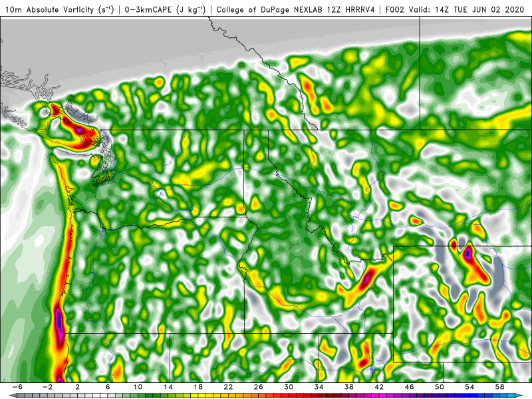The height and width of the screenshot is (399, 532).
Task: Click the '0-3kmCAPE (J kg⁻¹)' title label
Action: click(x=165, y=10)
